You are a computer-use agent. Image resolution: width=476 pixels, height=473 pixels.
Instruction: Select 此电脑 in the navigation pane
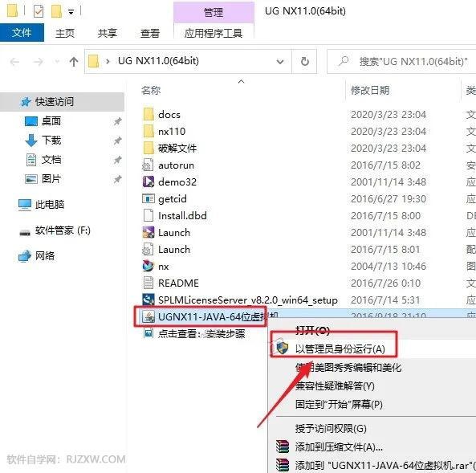[x=49, y=205]
